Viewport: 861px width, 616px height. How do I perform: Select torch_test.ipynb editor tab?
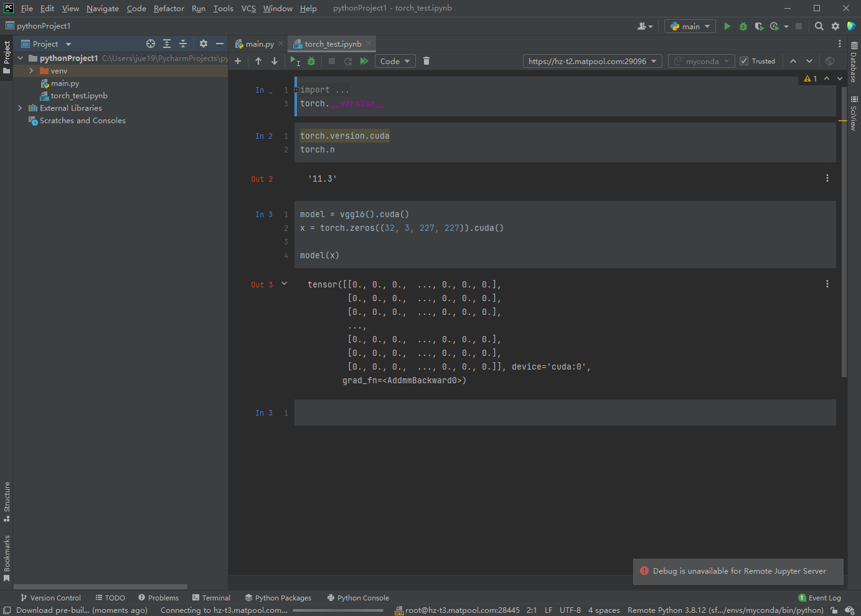[332, 44]
